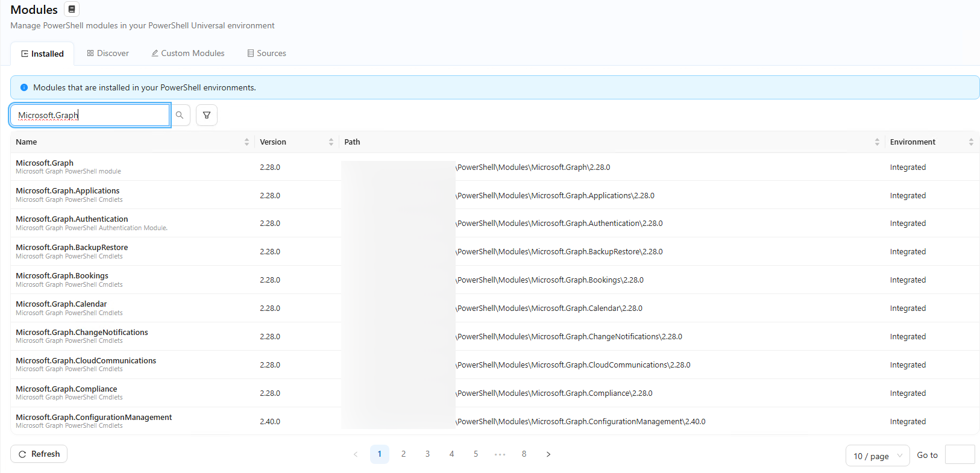Sort by Version column arrows
The height and width of the screenshot is (473, 980).
tap(331, 142)
